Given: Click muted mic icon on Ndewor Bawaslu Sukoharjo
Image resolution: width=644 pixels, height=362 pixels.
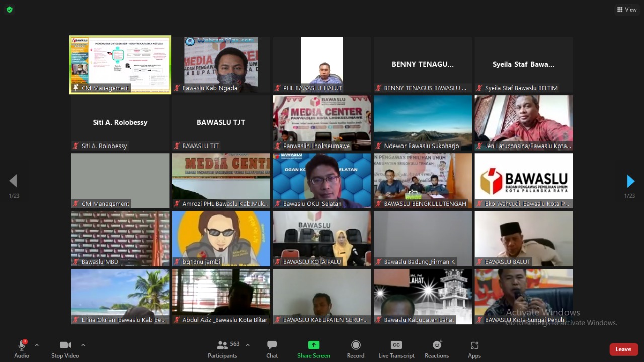Looking at the screenshot, I should 379,146.
